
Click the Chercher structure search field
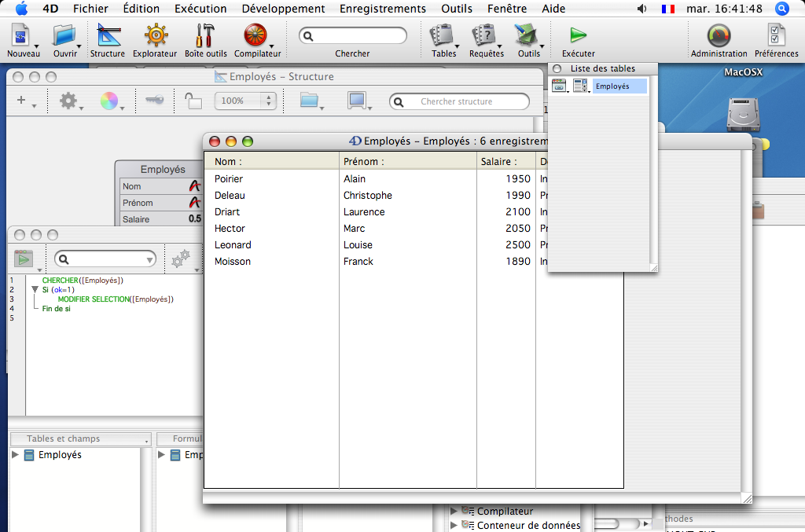click(459, 101)
